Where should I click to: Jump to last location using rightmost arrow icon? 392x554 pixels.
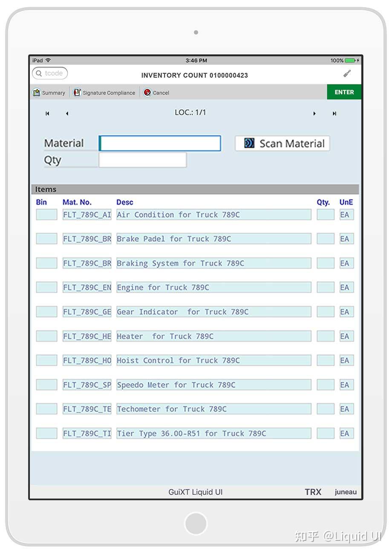tap(334, 113)
